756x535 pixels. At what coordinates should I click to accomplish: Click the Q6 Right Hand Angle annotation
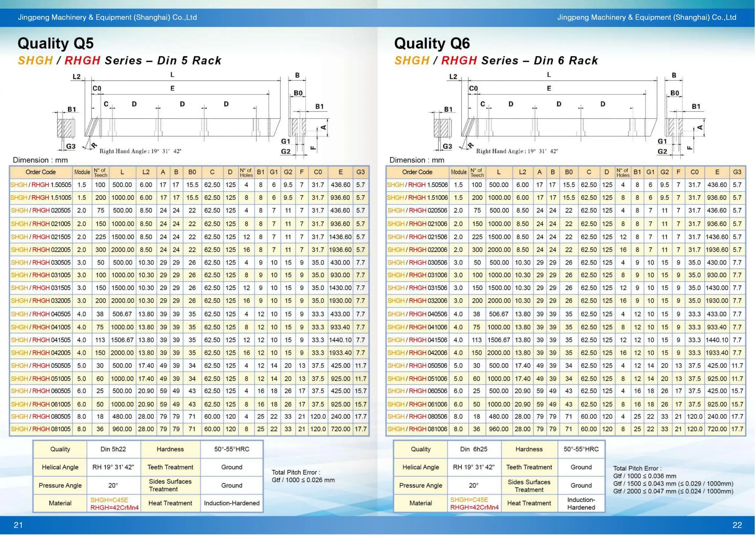(x=517, y=151)
